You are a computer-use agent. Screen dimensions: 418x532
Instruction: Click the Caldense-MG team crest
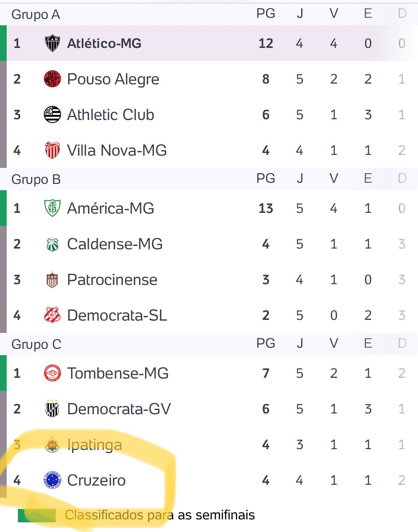52,244
